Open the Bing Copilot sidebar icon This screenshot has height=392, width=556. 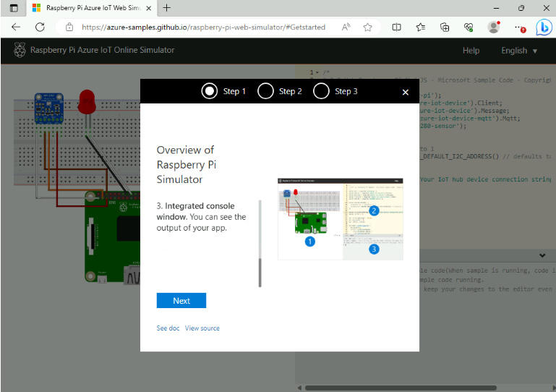[544, 27]
